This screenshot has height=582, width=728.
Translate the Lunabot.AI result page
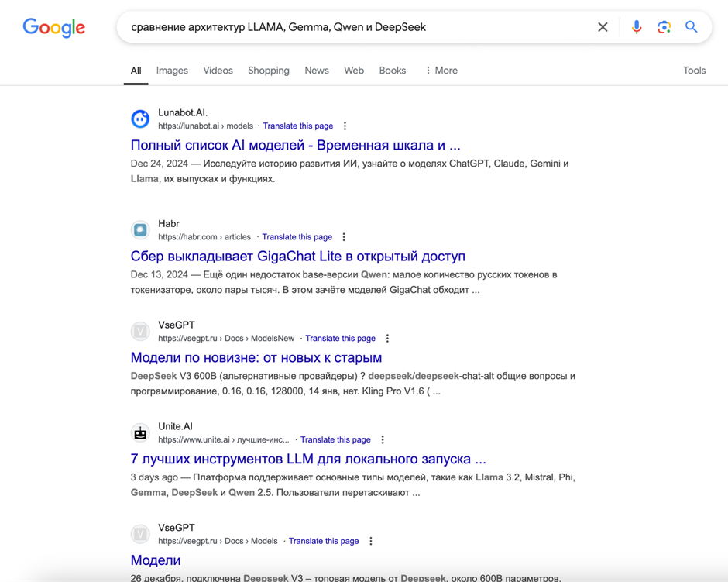click(298, 126)
